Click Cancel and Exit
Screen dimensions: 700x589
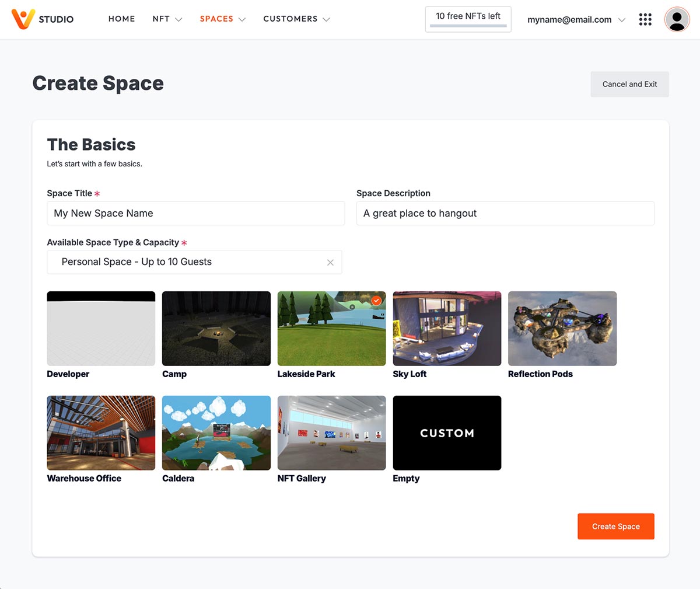(629, 84)
